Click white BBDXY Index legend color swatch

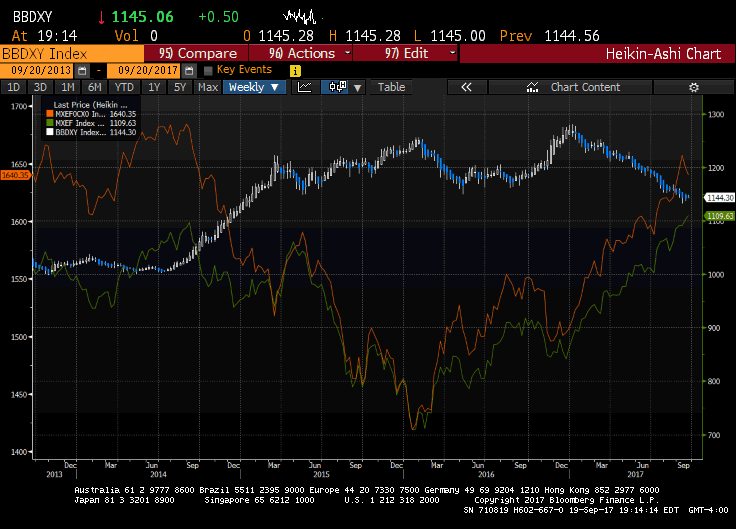pyautogui.click(x=50, y=132)
